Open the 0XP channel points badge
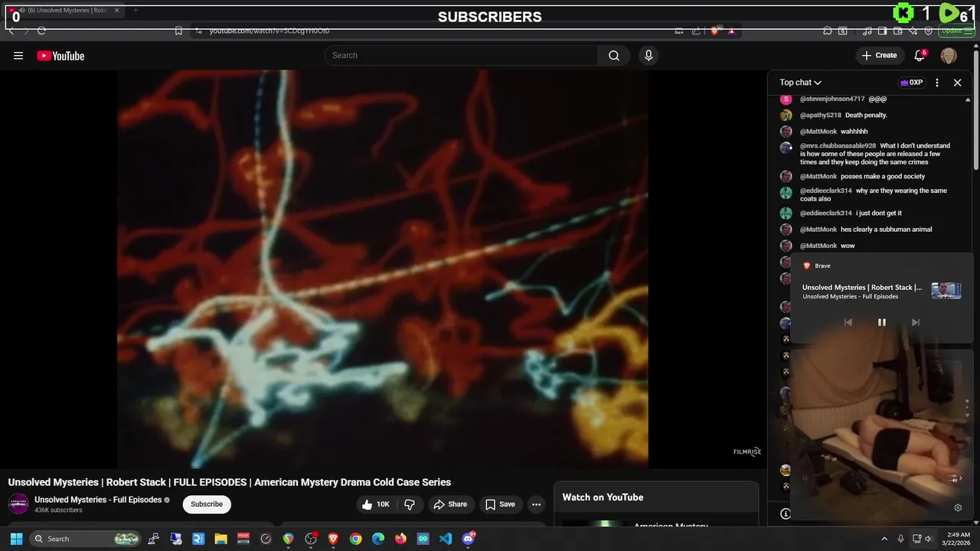 click(x=911, y=83)
